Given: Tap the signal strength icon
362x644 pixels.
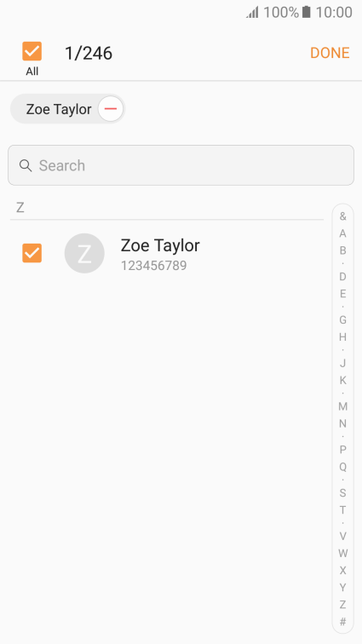Looking at the screenshot, I should coord(252,12).
